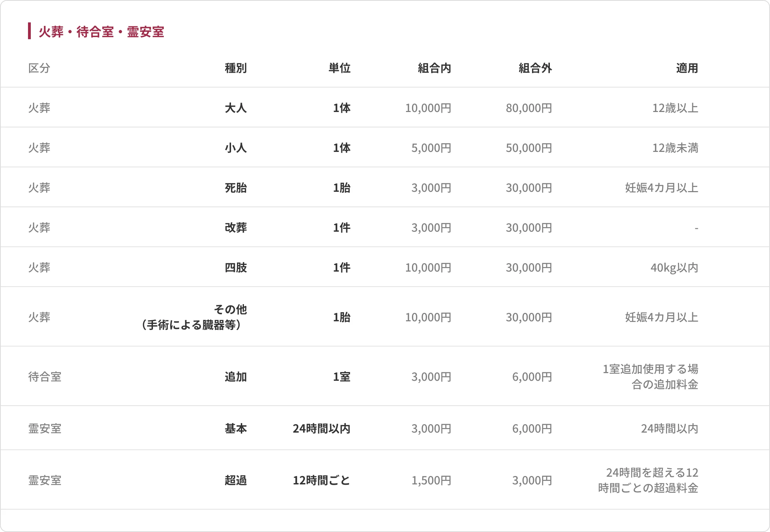
Task: Select the 超過 type cell
Action: [x=236, y=480]
